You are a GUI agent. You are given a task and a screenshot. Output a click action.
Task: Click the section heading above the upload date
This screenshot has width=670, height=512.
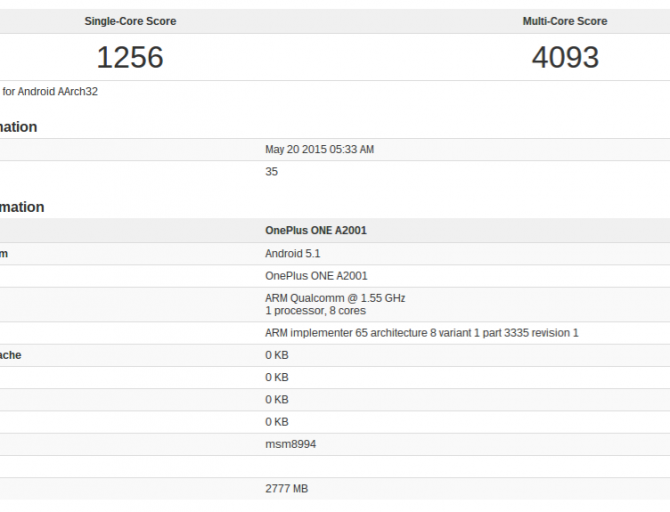click(19, 127)
